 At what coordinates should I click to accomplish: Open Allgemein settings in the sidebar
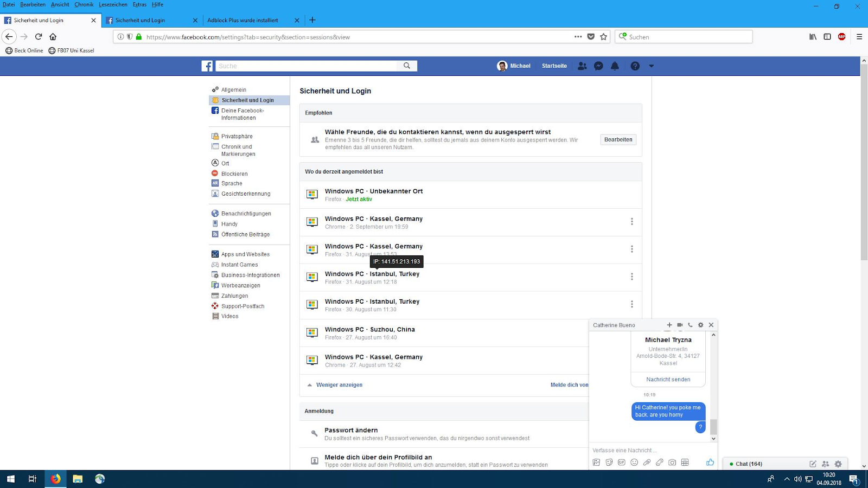(233, 90)
